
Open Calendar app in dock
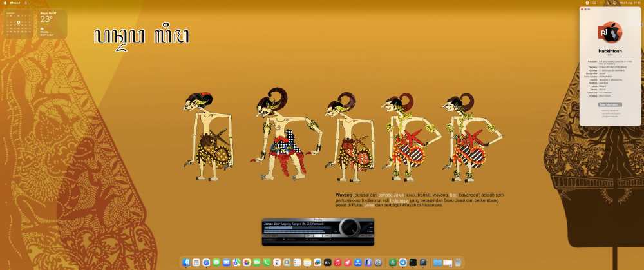pyautogui.click(x=277, y=262)
